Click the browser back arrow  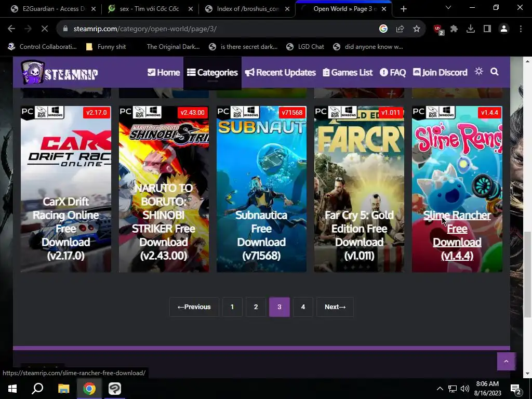[x=11, y=29]
